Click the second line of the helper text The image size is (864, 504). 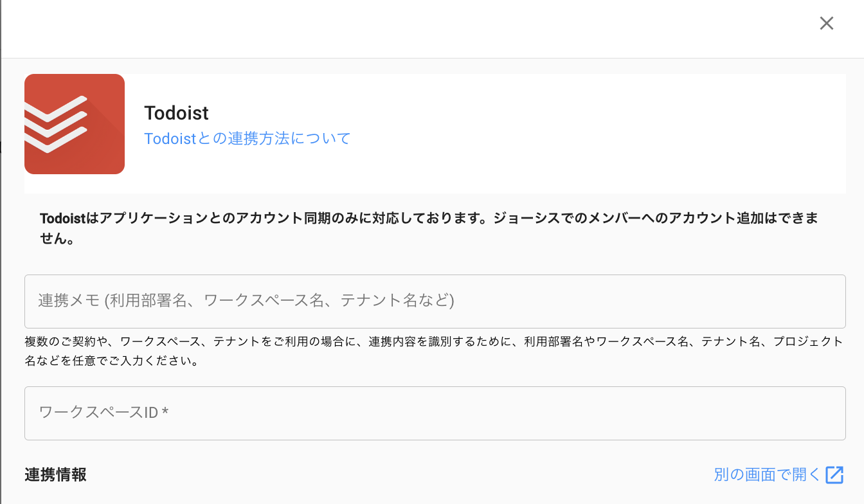pos(111,361)
